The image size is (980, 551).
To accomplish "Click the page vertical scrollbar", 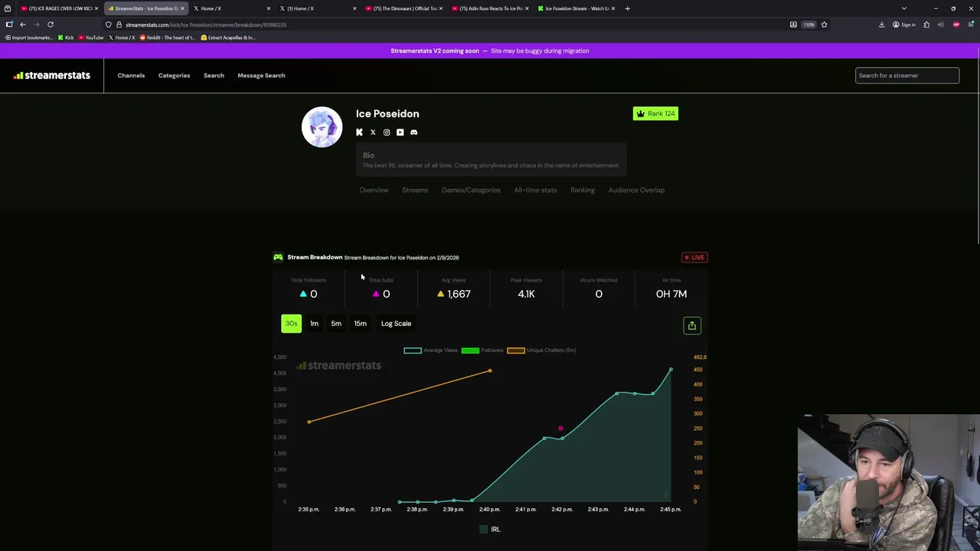I will click(x=977, y=145).
